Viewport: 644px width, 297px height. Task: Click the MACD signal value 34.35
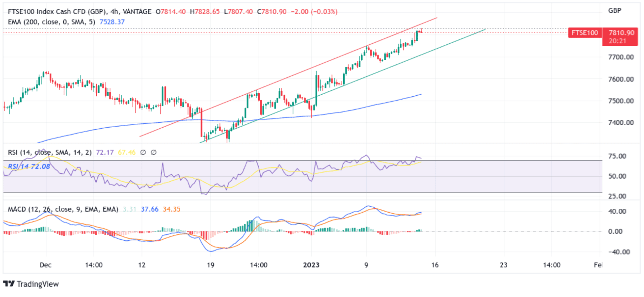(x=172, y=209)
